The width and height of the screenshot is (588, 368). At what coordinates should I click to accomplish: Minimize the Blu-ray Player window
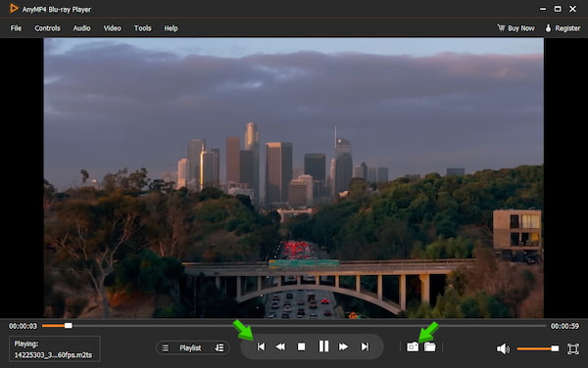pos(543,9)
